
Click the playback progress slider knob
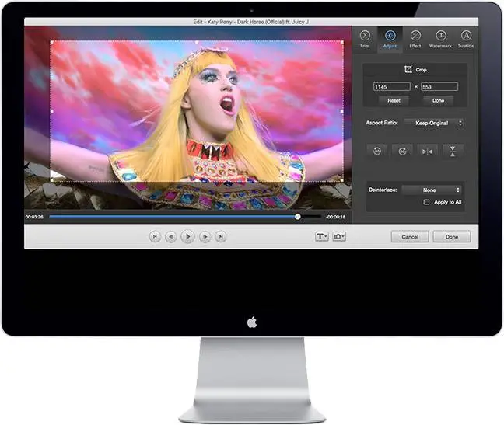(x=298, y=217)
